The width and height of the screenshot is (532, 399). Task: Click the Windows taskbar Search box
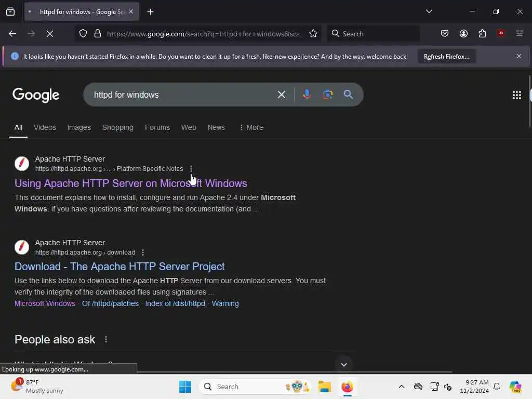coord(255,387)
